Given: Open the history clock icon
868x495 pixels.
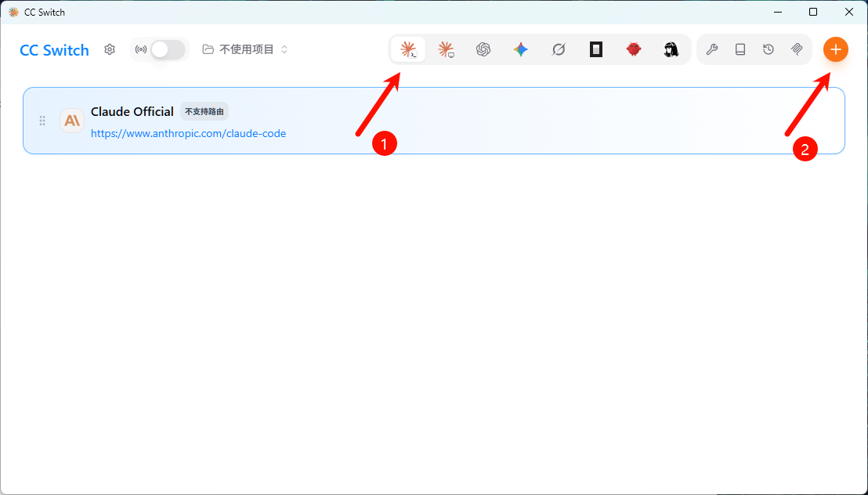Looking at the screenshot, I should [769, 50].
